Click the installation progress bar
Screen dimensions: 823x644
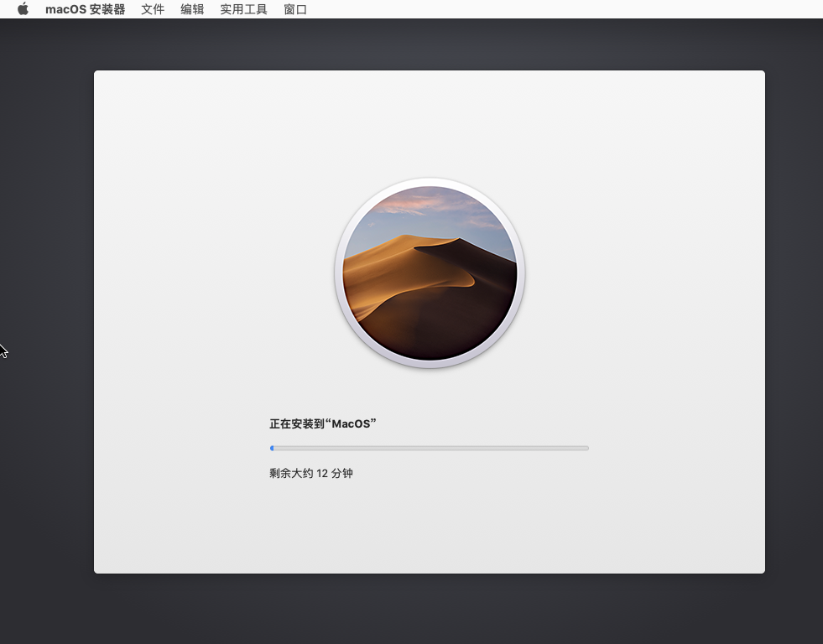430,448
